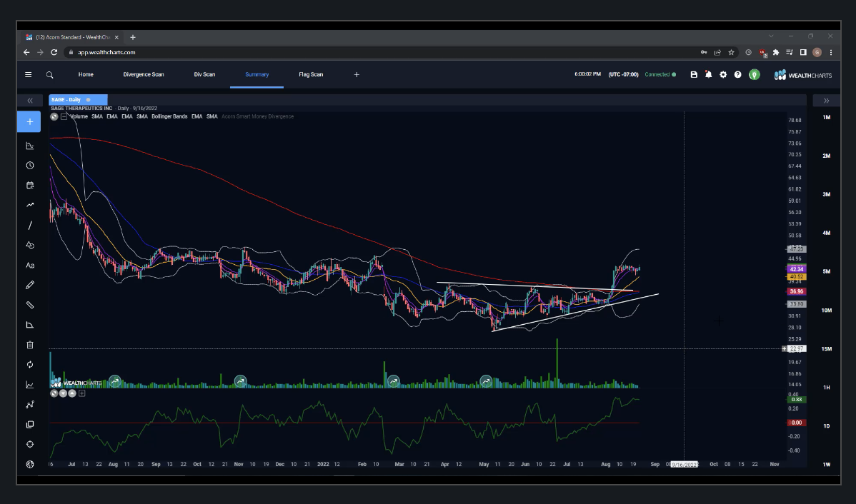Select the line drawing tool

(30, 226)
